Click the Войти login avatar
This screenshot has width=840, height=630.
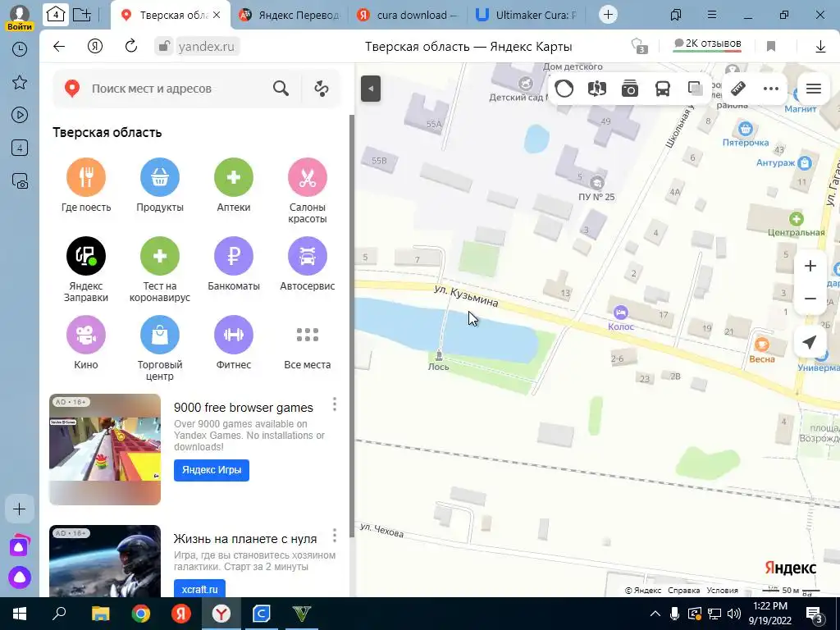(20, 16)
